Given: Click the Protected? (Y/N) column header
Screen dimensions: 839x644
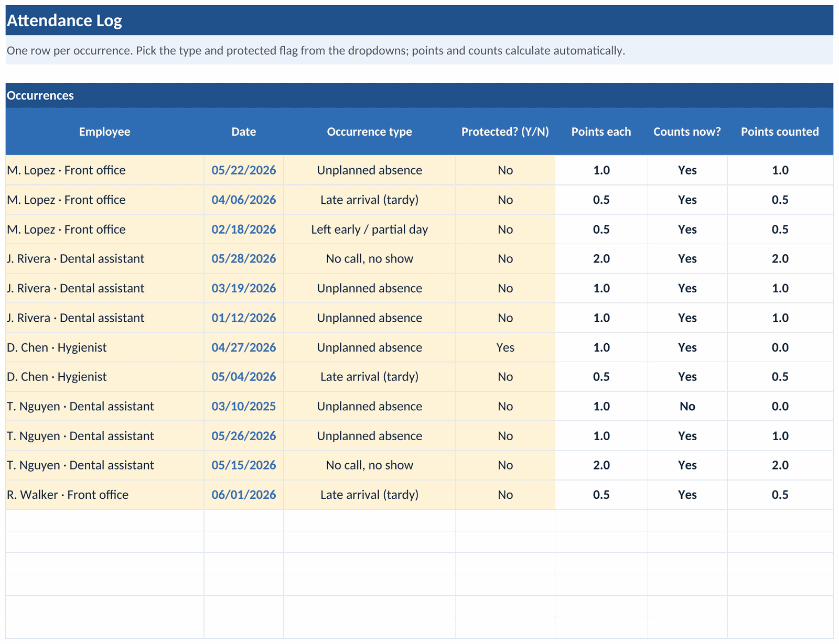Looking at the screenshot, I should click(x=505, y=132).
